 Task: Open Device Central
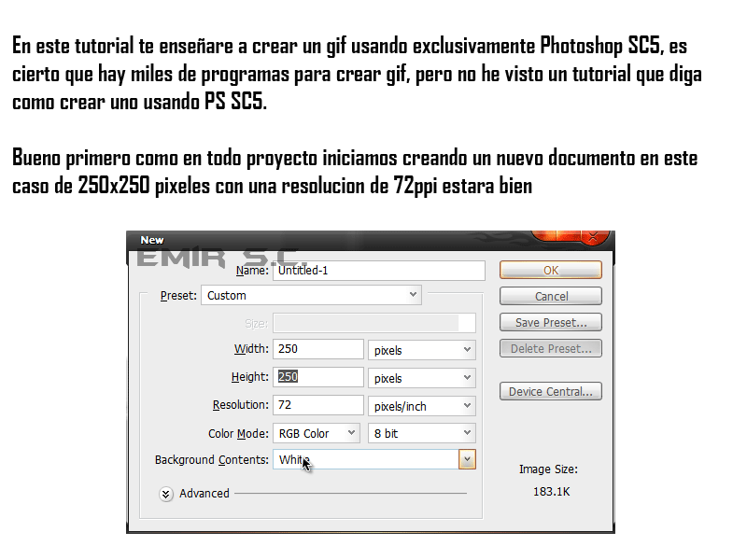(x=550, y=391)
